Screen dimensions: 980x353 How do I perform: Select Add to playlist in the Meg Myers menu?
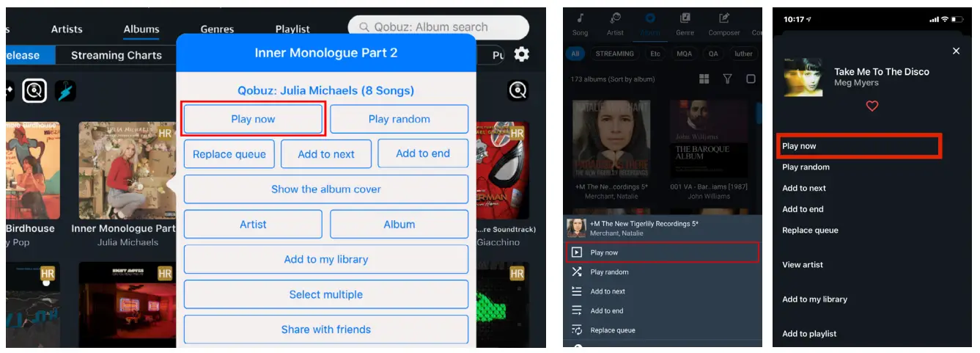[x=809, y=334]
